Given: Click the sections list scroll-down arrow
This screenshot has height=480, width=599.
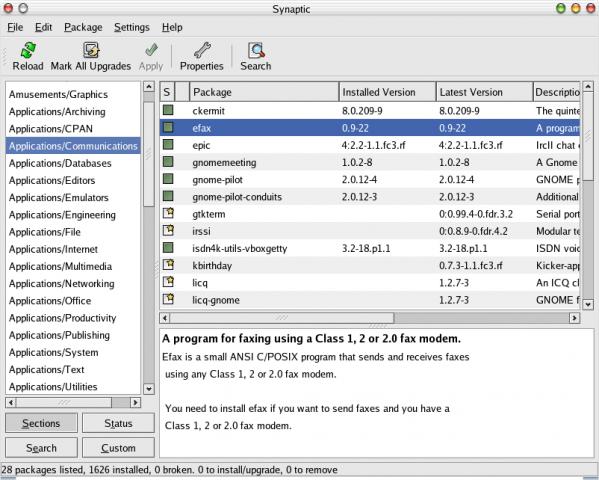Looking at the screenshot, I should point(149,389).
